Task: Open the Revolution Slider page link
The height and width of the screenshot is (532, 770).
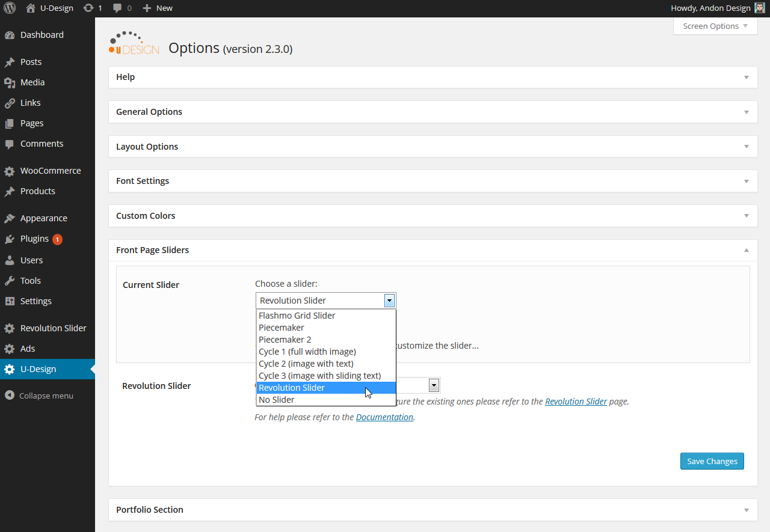Action: click(576, 402)
